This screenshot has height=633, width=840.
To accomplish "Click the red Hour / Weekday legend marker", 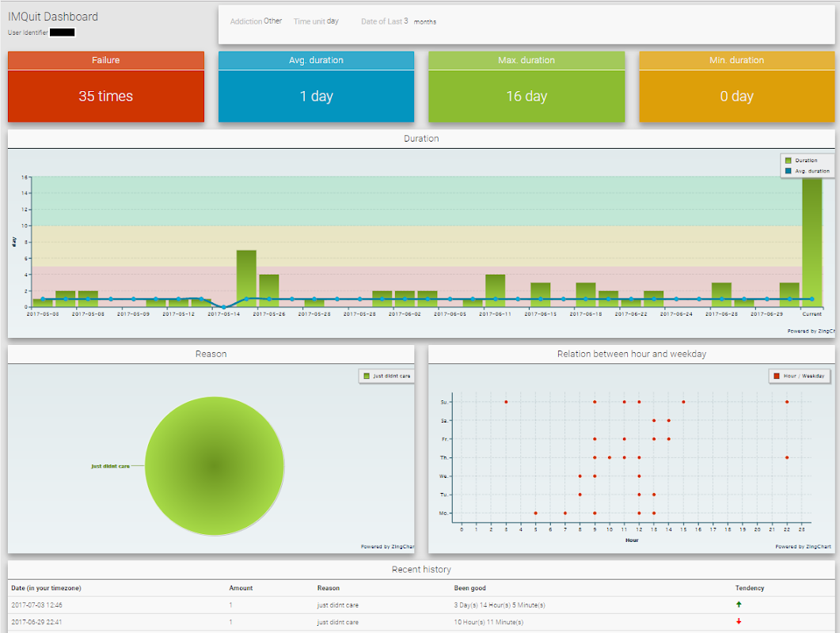I will coord(776,376).
